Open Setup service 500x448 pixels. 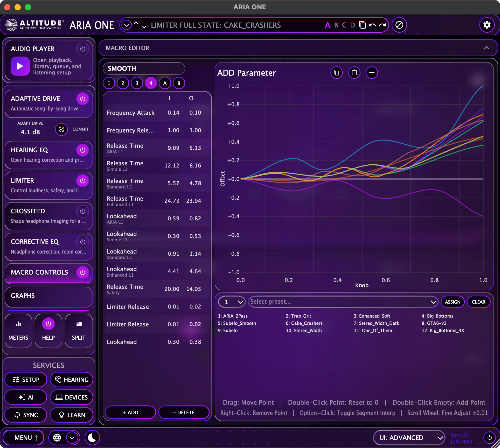pos(26,380)
